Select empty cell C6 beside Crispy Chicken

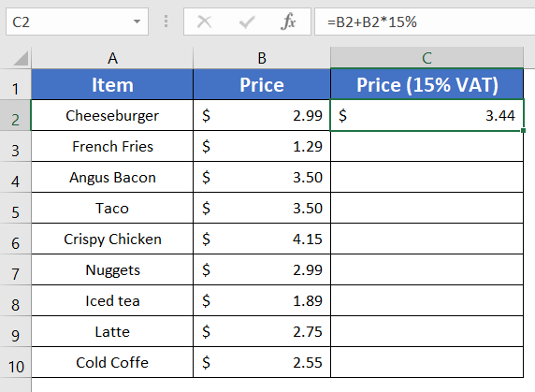[x=427, y=239]
